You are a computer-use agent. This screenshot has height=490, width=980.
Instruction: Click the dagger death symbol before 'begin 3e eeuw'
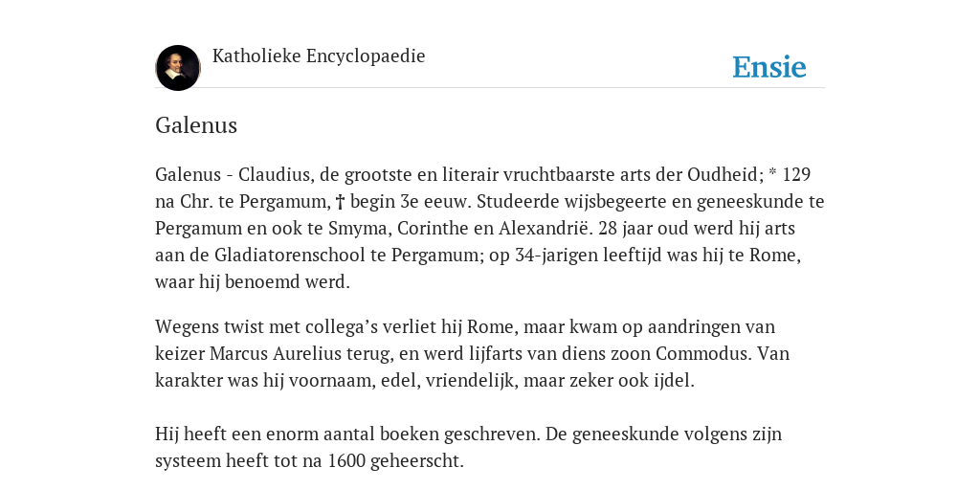341,202
